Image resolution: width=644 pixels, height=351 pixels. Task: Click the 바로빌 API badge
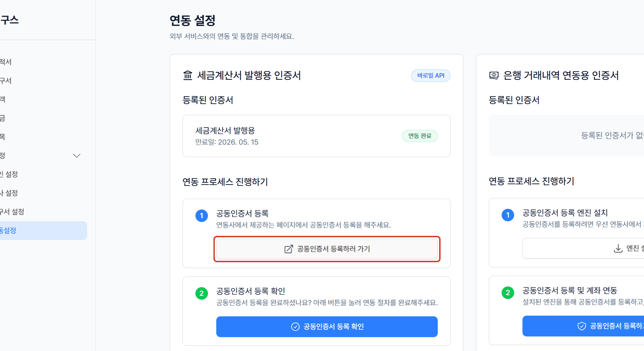[x=431, y=76]
